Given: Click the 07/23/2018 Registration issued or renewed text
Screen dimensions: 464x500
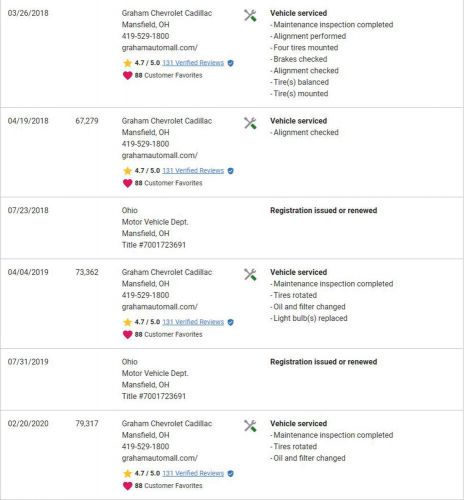Looking at the screenshot, I should [x=324, y=210].
